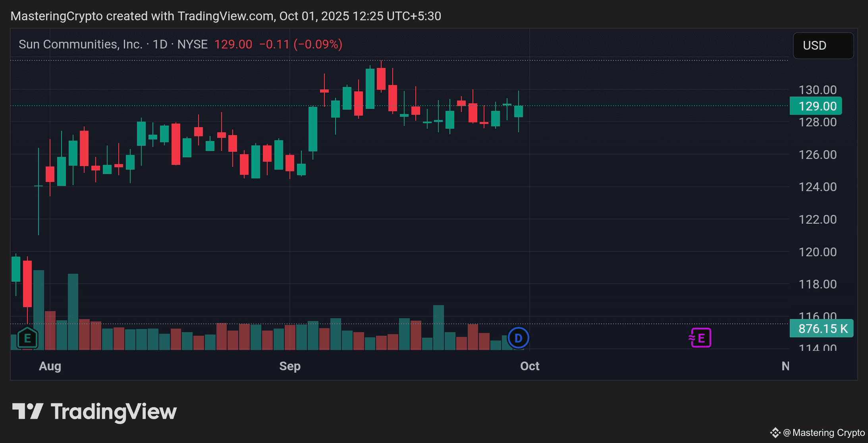Click the TradingView wordmark text
Screen dimensions: 868x443
pyautogui.click(x=114, y=412)
